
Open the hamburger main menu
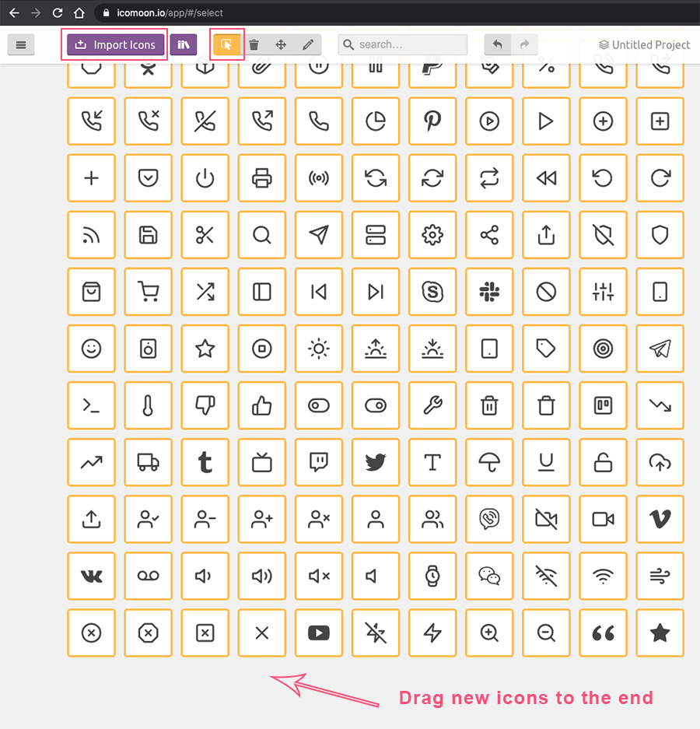pyautogui.click(x=21, y=44)
